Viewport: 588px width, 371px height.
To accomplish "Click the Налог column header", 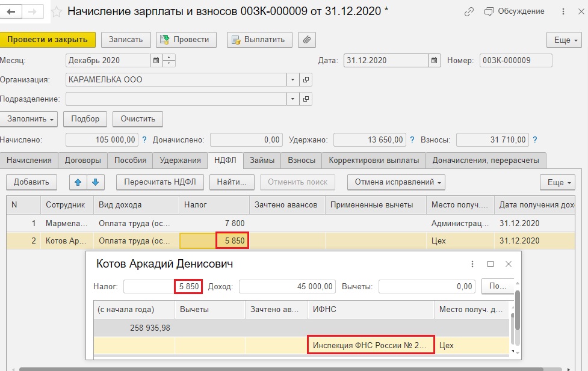I will coord(214,204).
